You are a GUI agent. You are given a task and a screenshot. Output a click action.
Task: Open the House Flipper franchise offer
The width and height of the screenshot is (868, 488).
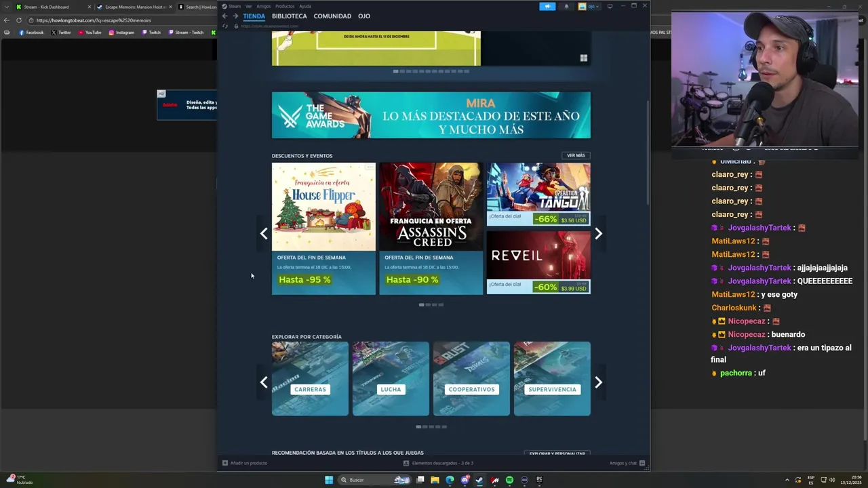323,228
